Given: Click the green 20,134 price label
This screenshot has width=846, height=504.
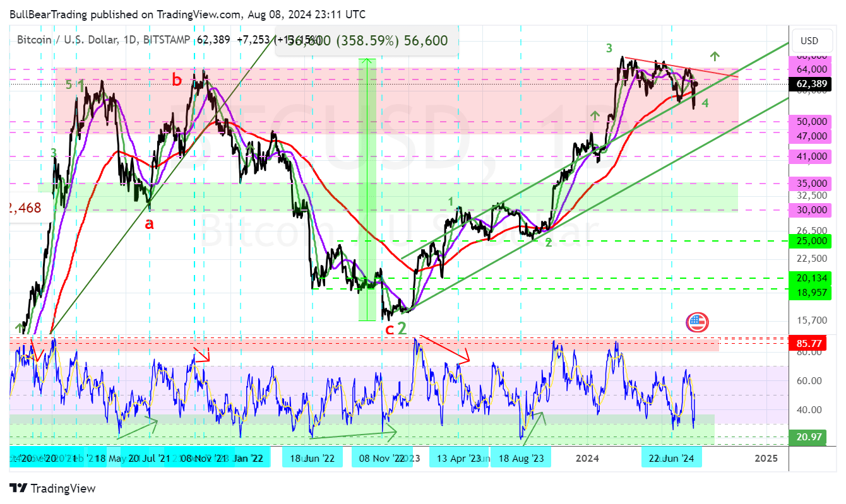Looking at the screenshot, I should coord(811,278).
